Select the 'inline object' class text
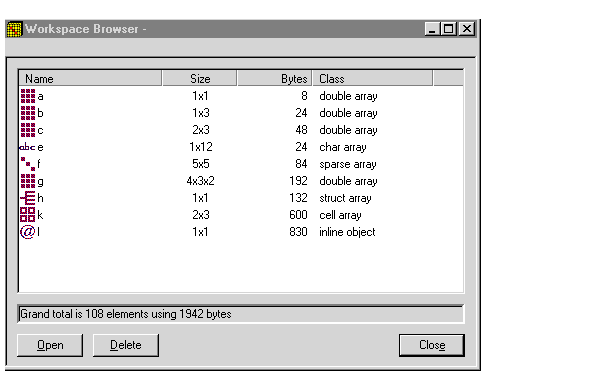The image size is (600, 383). click(347, 232)
